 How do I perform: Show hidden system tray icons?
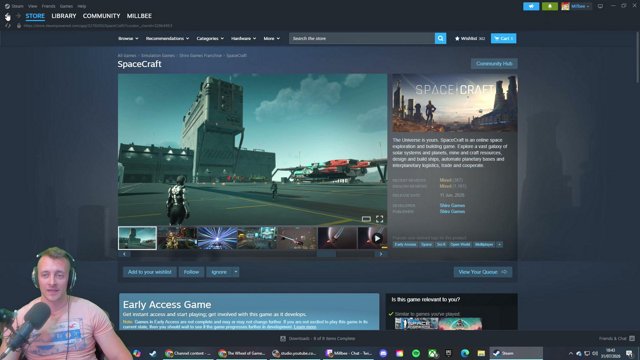click(x=570, y=353)
